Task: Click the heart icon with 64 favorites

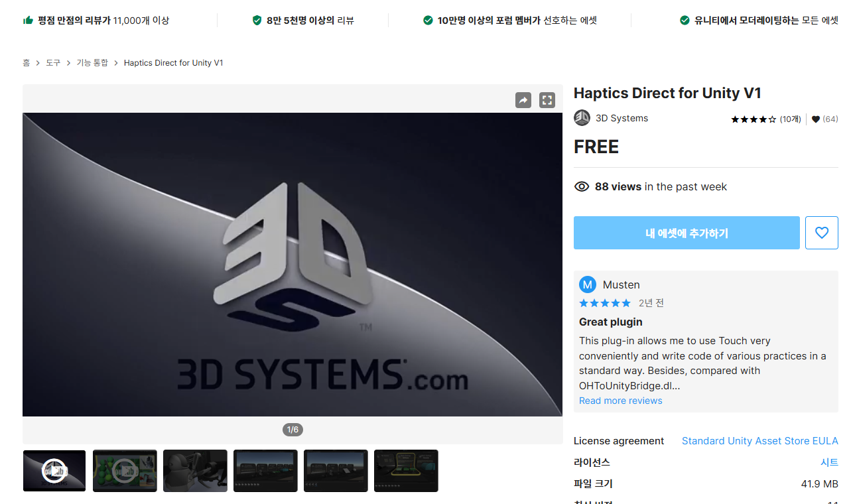Action: coord(816,119)
